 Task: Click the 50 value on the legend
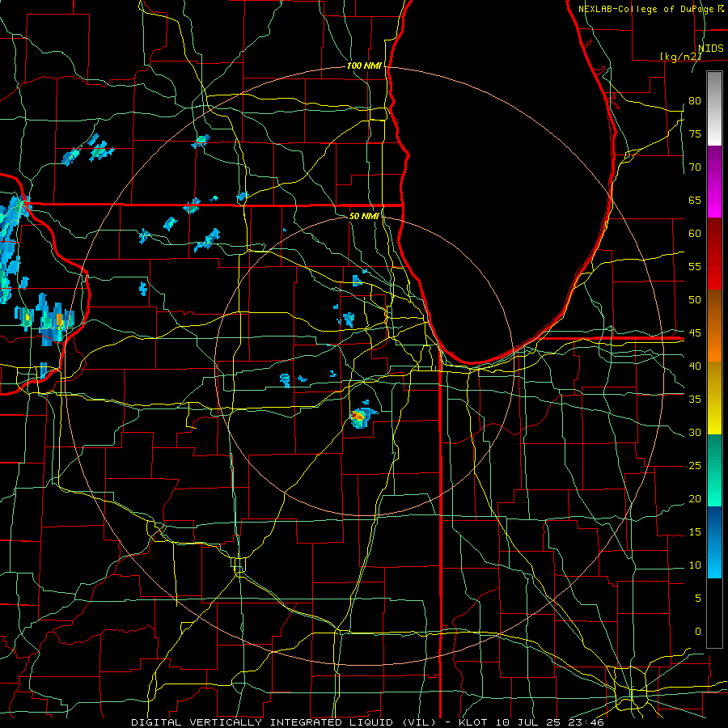pos(695,299)
